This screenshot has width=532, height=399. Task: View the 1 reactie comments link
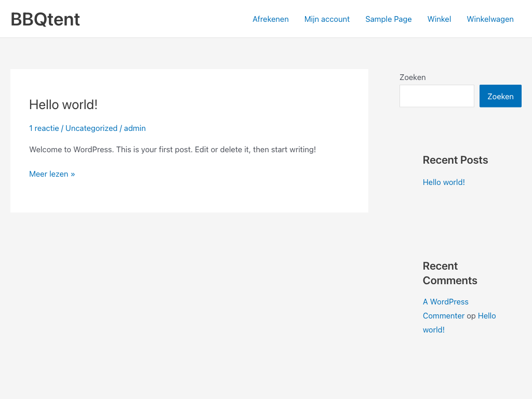44,128
